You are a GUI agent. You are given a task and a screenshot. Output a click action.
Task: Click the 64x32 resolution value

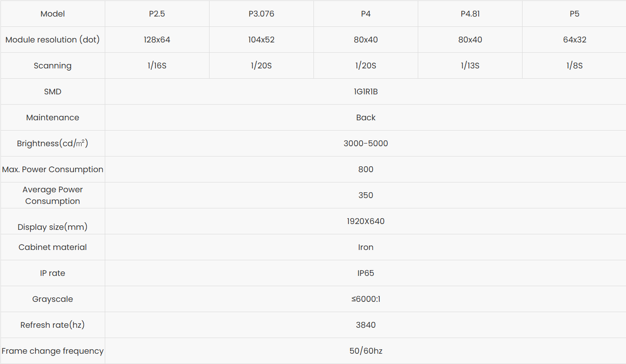pos(574,40)
